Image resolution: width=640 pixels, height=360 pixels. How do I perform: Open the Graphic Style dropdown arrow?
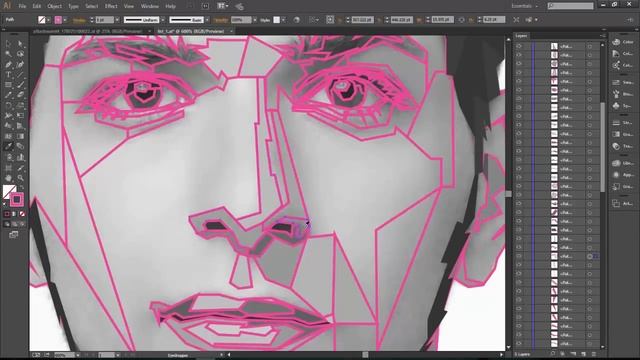tap(283, 20)
